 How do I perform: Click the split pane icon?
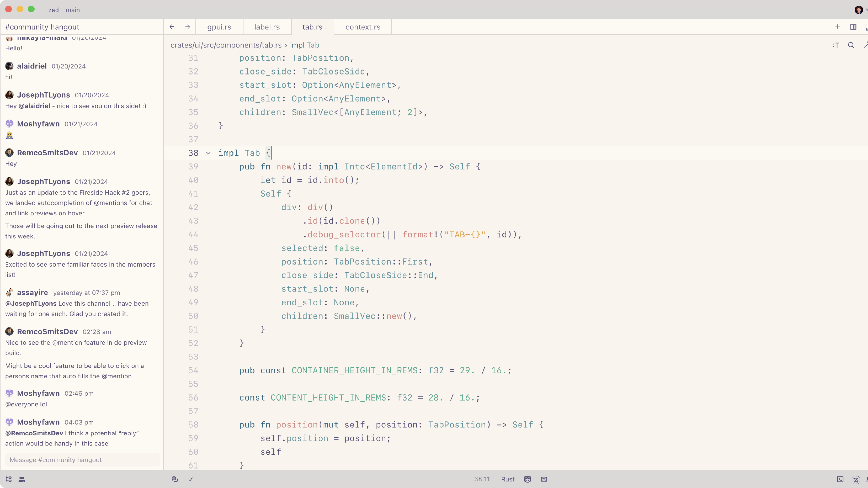[x=853, y=27]
